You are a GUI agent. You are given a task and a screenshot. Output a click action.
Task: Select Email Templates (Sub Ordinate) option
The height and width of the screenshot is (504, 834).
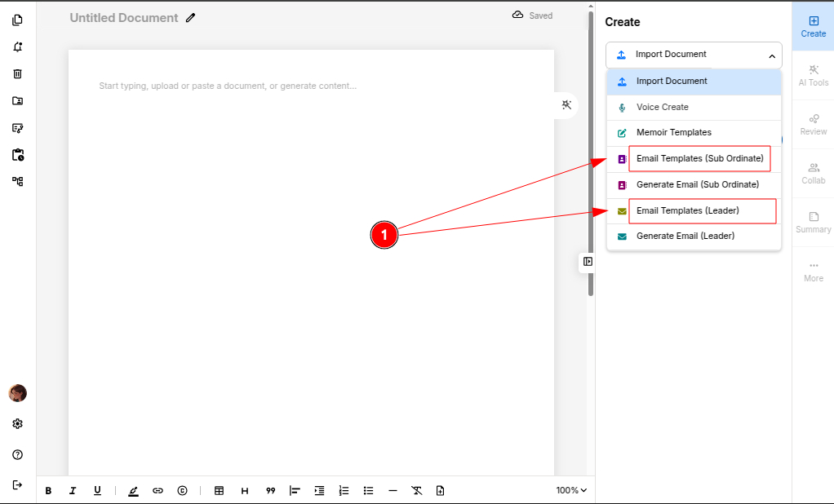699,158
